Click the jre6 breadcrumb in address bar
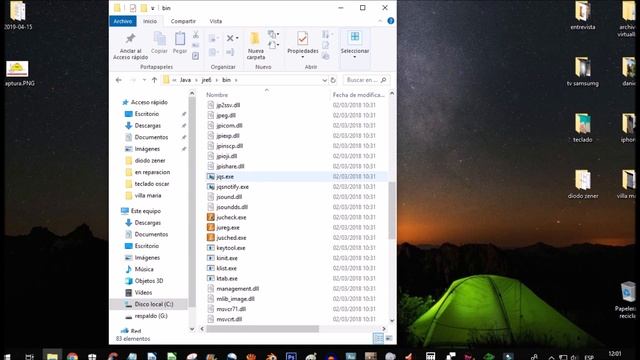 pos(207,80)
